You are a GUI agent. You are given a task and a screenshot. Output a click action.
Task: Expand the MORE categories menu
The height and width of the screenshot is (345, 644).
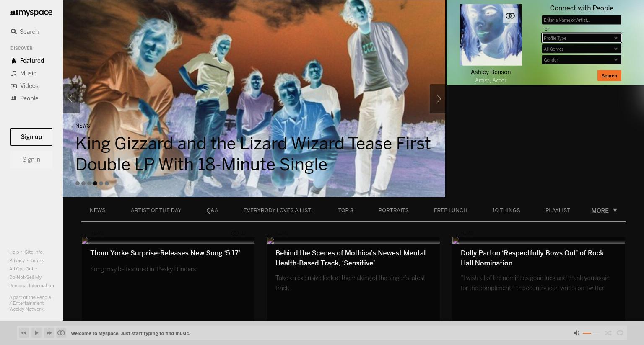(x=604, y=211)
